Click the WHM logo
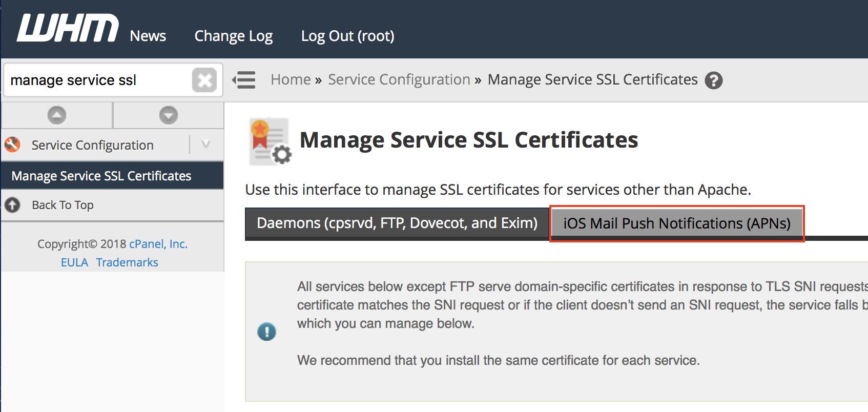 [x=68, y=29]
